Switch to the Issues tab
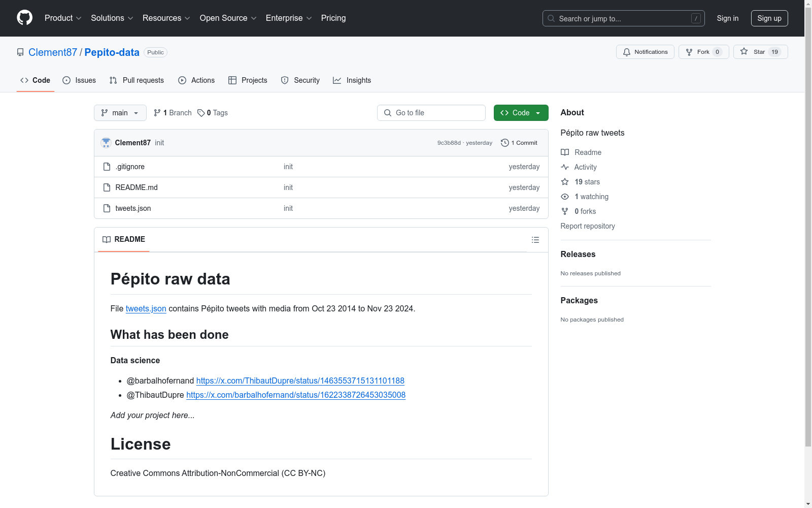Screen dimensions: 812x508 [x=79, y=80]
